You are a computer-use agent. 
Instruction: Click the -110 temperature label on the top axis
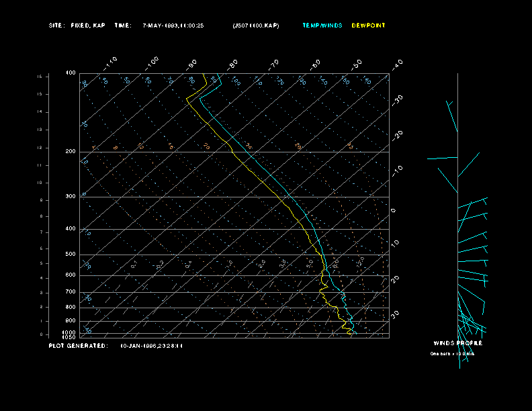tap(112, 62)
